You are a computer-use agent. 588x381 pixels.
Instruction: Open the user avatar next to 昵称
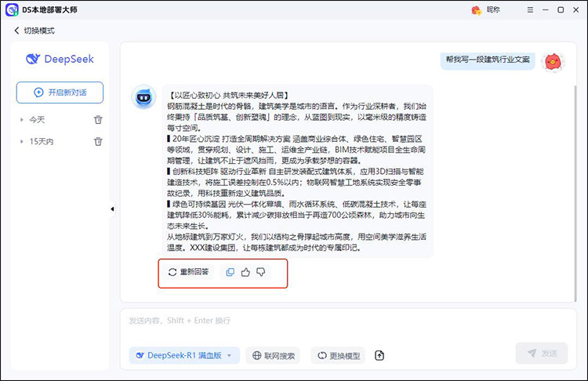click(x=476, y=10)
